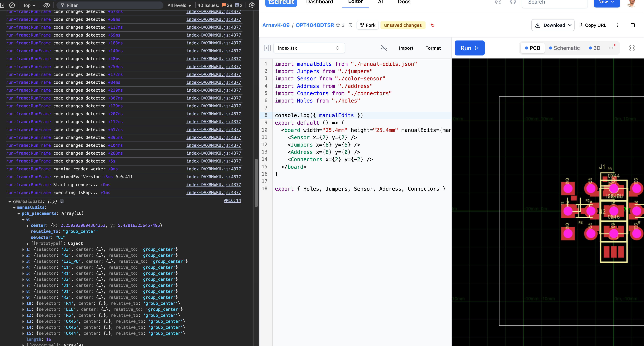
Task: Click the disabled-camera icon beside Import
Action: tap(384, 48)
